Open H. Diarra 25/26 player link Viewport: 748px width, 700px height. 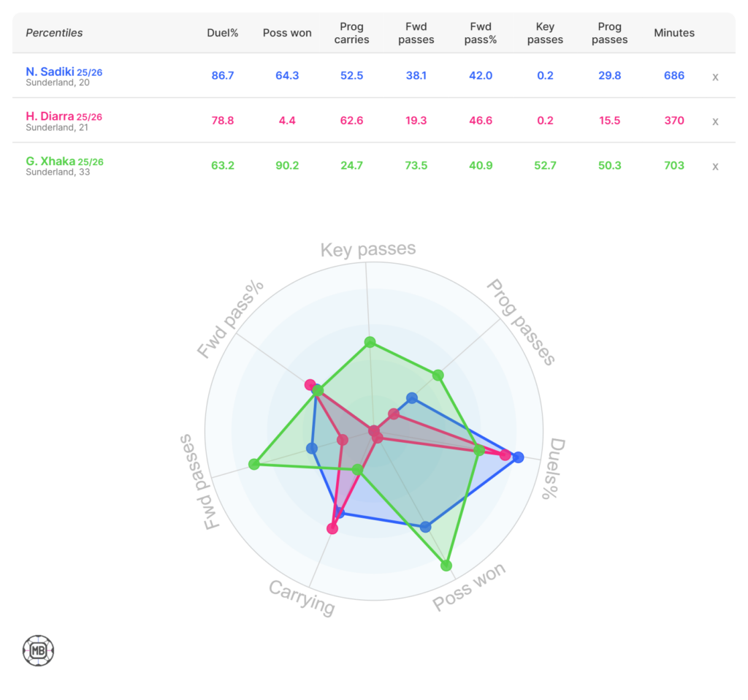click(64, 117)
